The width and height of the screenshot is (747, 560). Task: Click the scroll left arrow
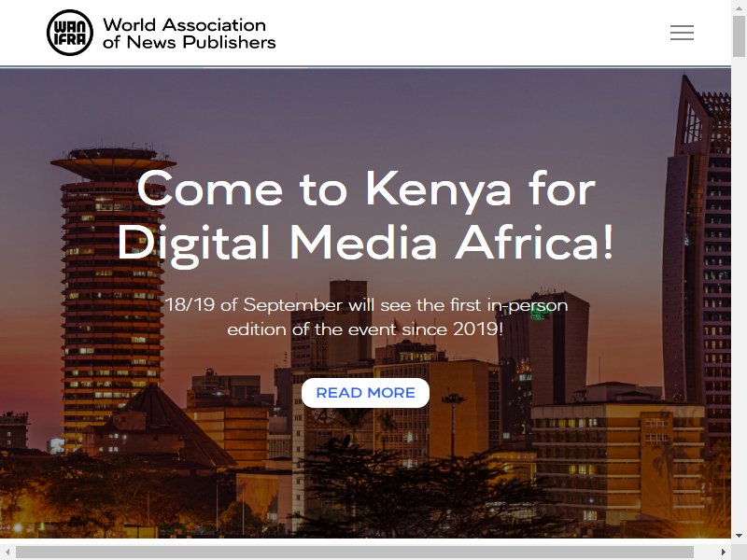coord(7,552)
